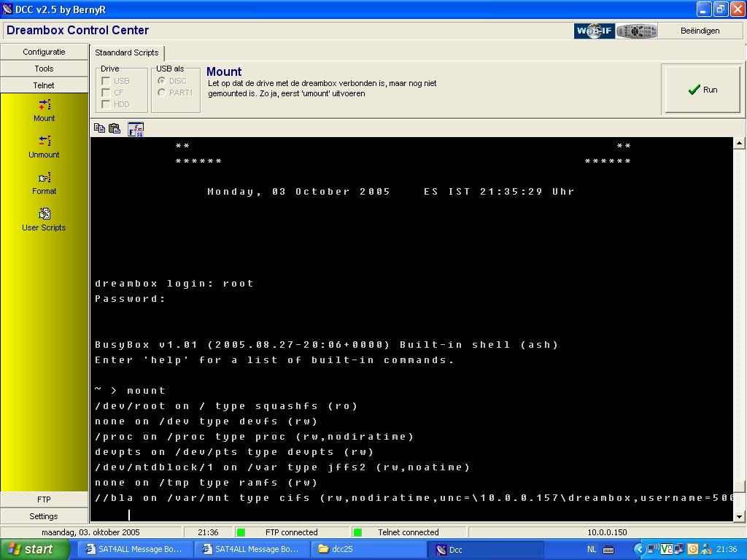This screenshot has width=747, height=560.
Task: Select the PART1 radio option
Action: [161, 93]
